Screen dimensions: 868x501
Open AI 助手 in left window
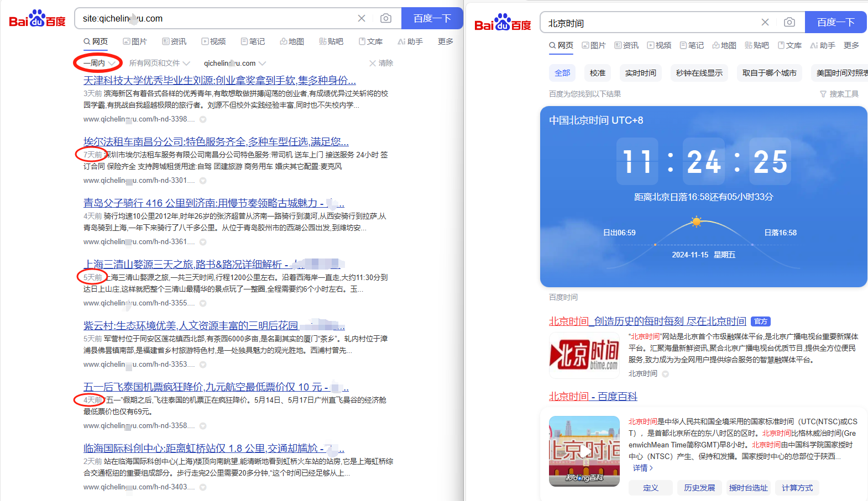point(410,41)
